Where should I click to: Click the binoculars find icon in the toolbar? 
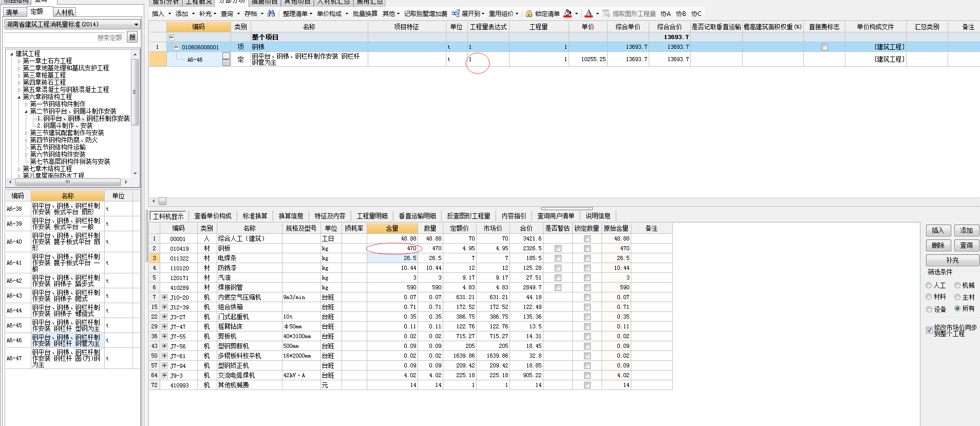pos(271,13)
